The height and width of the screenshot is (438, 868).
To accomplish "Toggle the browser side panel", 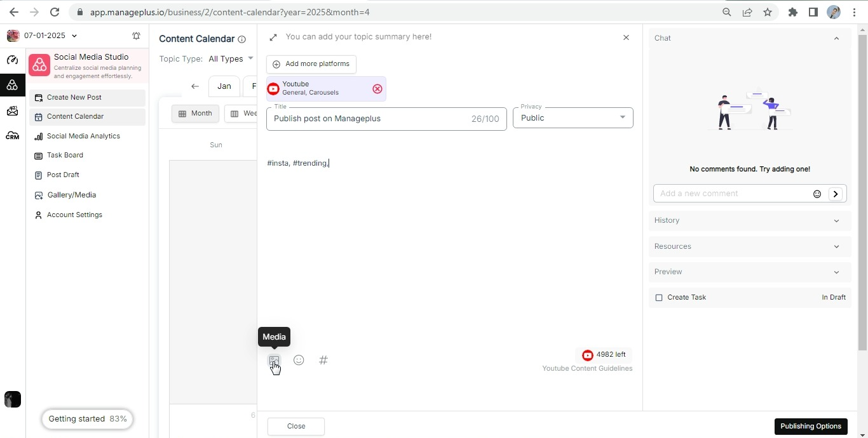I will pyautogui.click(x=813, y=12).
